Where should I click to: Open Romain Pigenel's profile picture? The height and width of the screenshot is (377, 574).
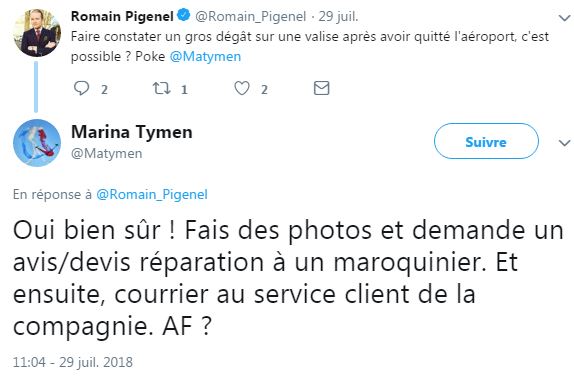coord(37,33)
